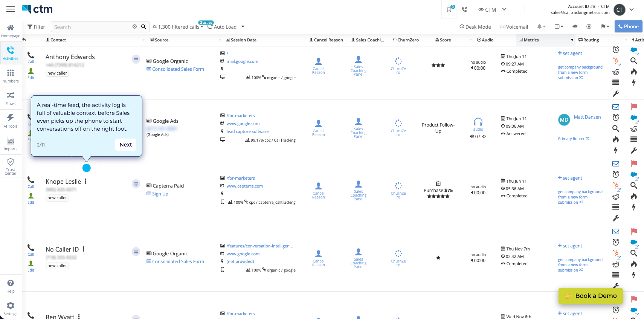Viewport: 644px width, 319px height.
Task: Select the Routing column header
Action: click(x=589, y=40)
